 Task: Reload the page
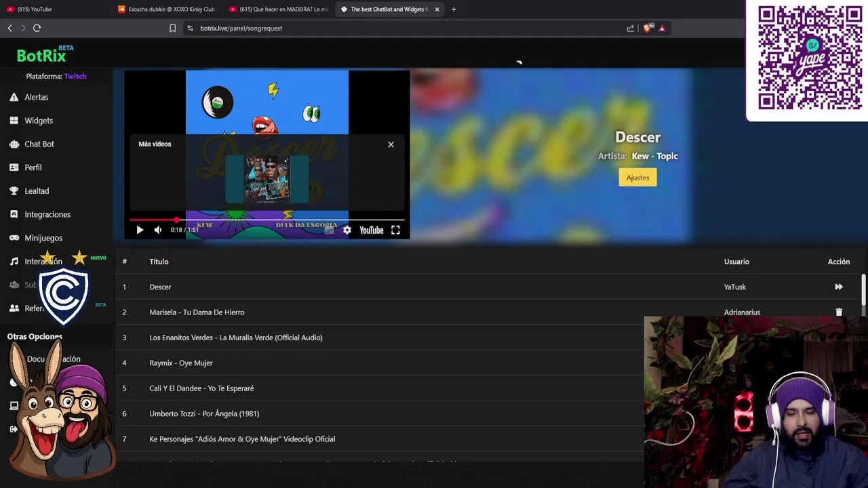pyautogui.click(x=37, y=28)
